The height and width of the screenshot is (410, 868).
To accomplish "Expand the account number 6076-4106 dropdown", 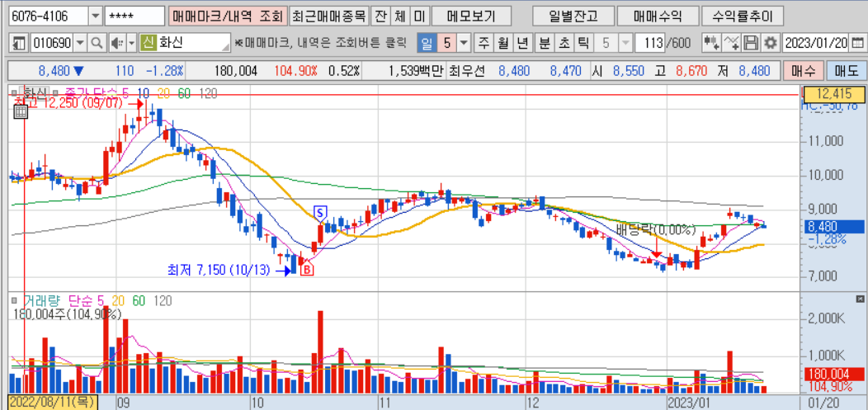I will coord(95,16).
